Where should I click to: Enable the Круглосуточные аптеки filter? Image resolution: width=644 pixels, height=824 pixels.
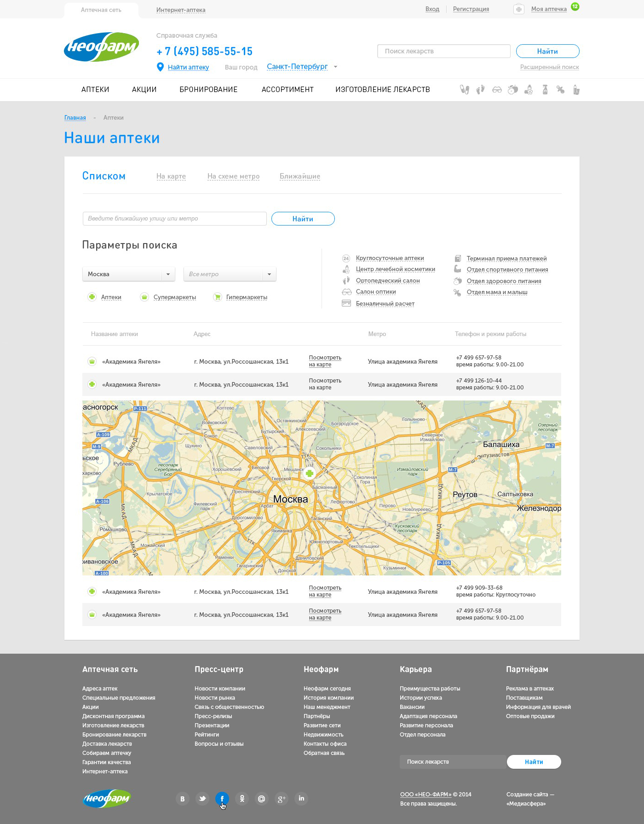(x=390, y=258)
